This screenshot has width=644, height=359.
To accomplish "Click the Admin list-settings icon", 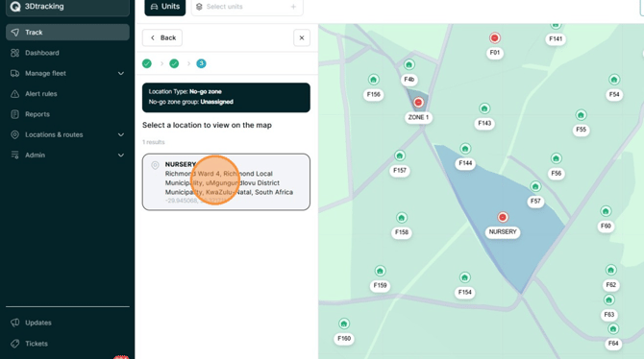I will tap(14, 156).
